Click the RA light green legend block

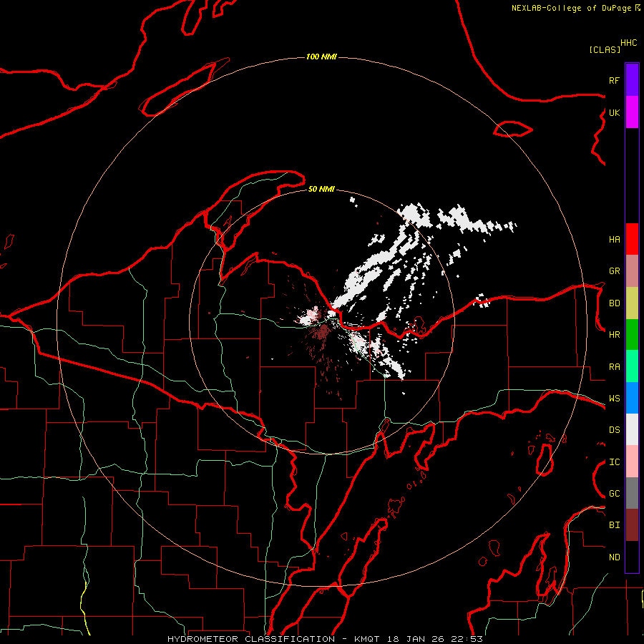click(x=632, y=366)
